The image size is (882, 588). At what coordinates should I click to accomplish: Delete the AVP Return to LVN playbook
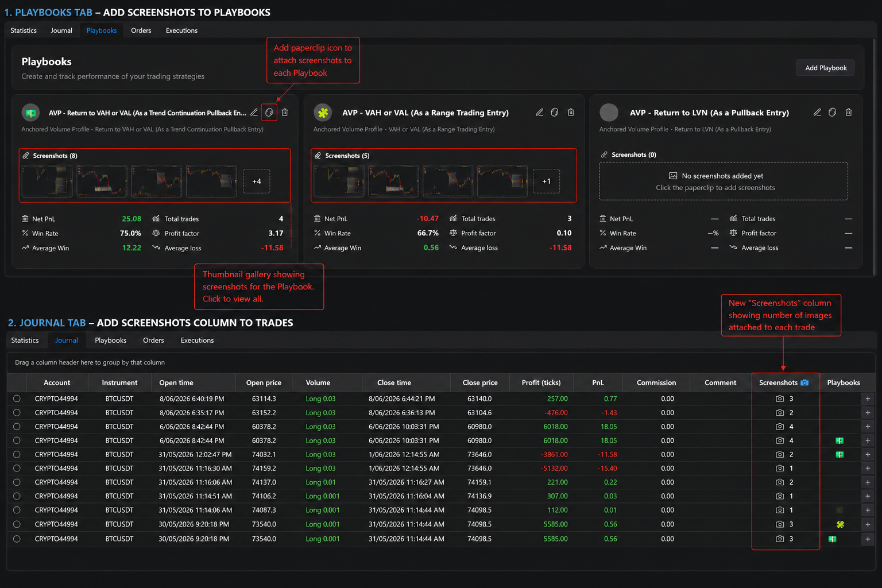coord(849,113)
